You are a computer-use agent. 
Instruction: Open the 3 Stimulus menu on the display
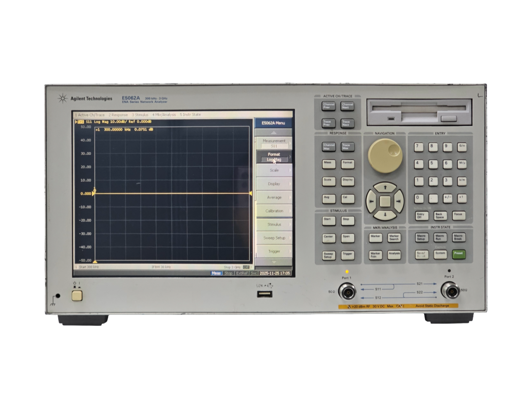[x=140, y=115]
